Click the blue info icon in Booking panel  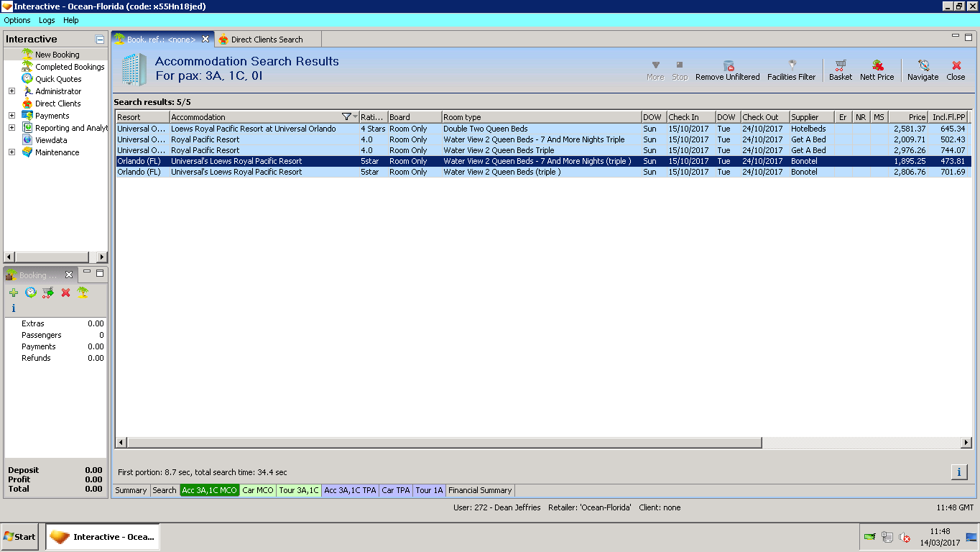point(14,308)
